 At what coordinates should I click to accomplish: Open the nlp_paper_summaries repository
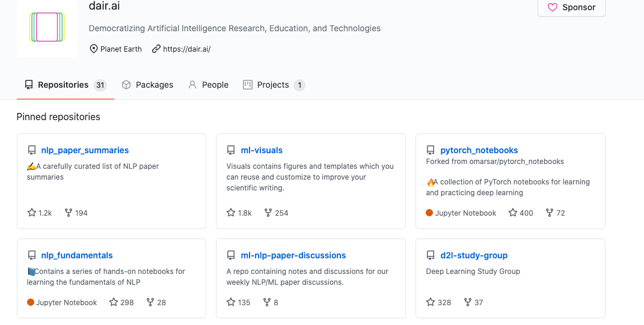coord(85,150)
